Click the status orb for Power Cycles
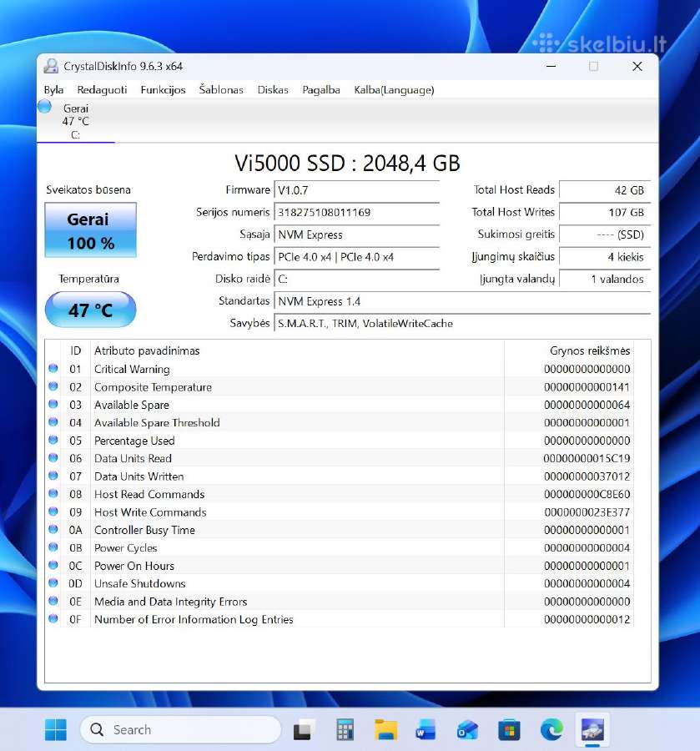The image size is (700, 751). [53, 547]
